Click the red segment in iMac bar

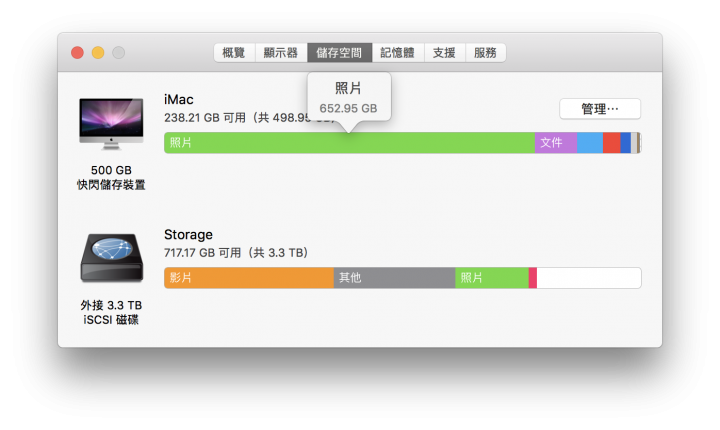pos(612,143)
